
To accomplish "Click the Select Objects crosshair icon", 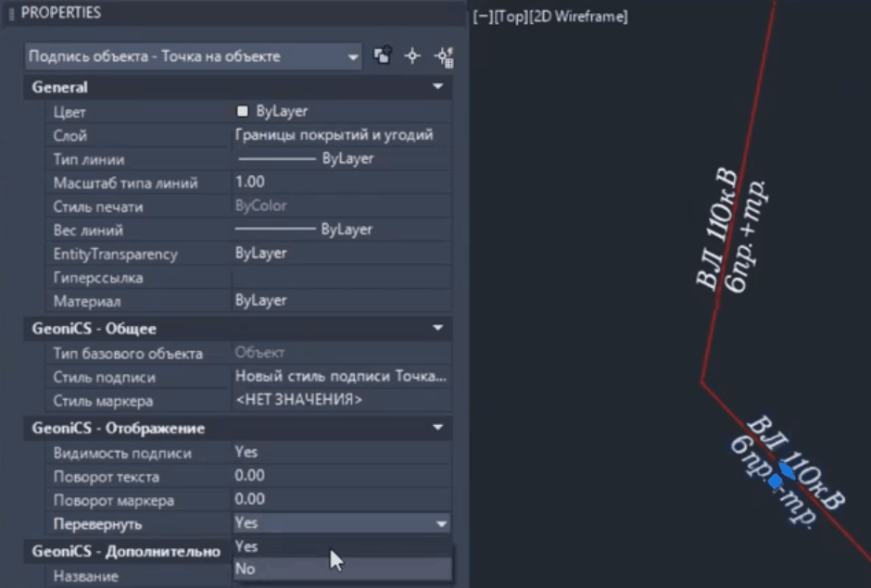I will point(412,56).
